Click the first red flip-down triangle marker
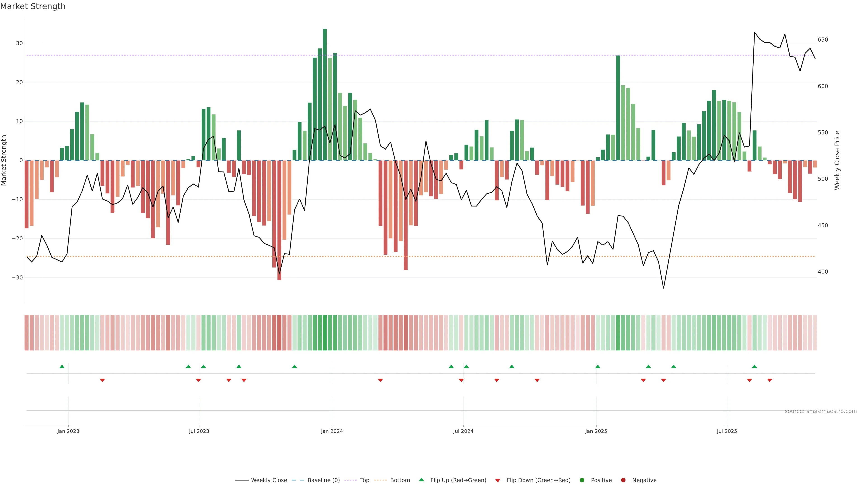 pyautogui.click(x=102, y=380)
